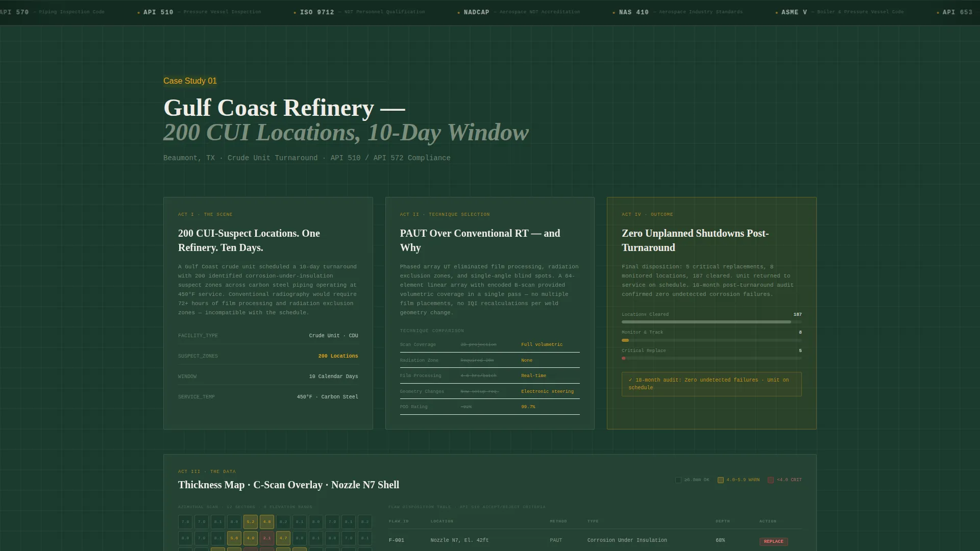Image resolution: width=980 pixels, height=551 pixels.
Task: Click the DEPTH column header
Action: click(x=723, y=521)
